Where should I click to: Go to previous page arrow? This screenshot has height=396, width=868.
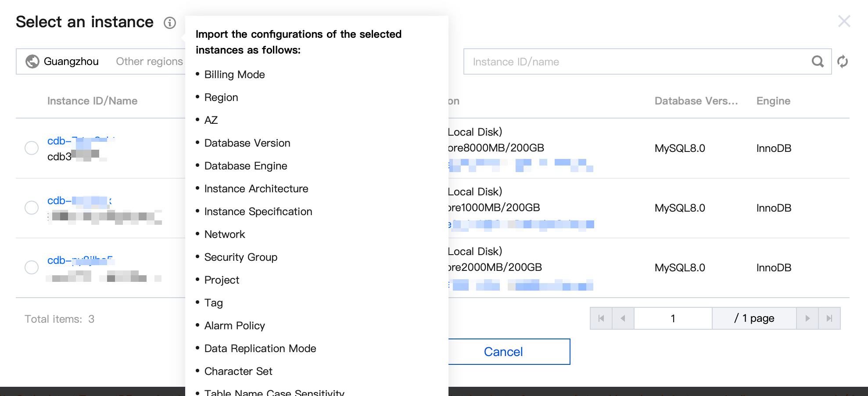623,318
